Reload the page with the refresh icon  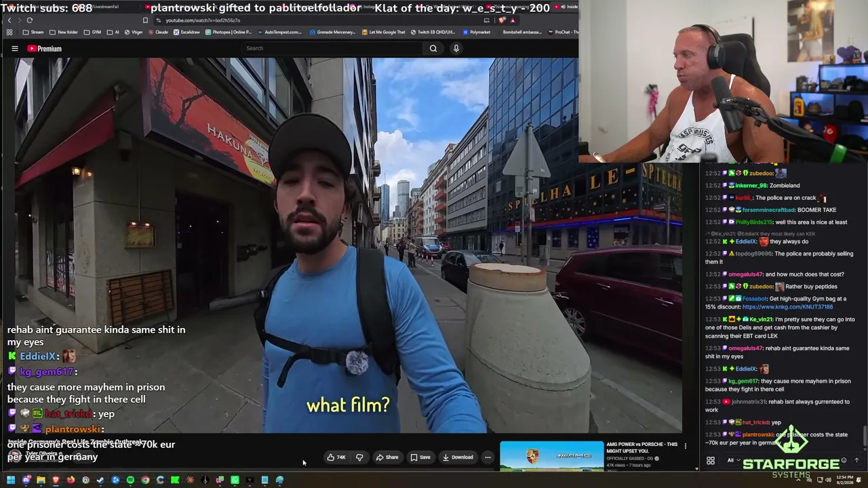tap(29, 20)
